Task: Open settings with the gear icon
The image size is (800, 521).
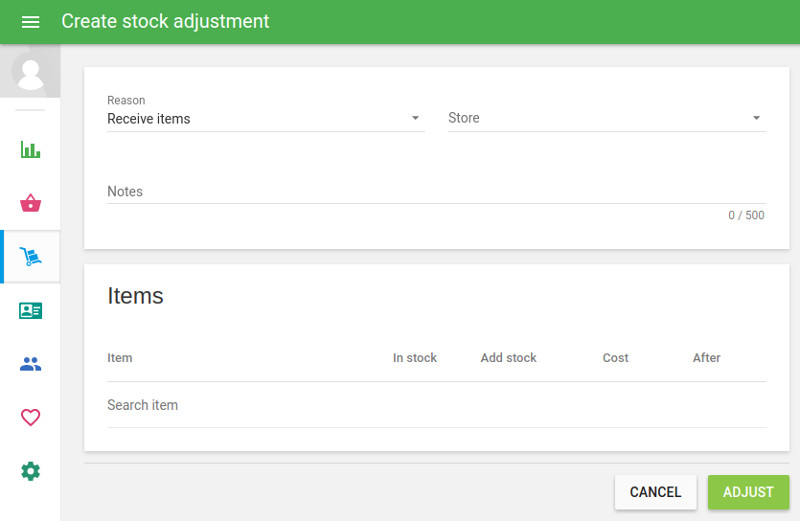Action: coord(30,471)
